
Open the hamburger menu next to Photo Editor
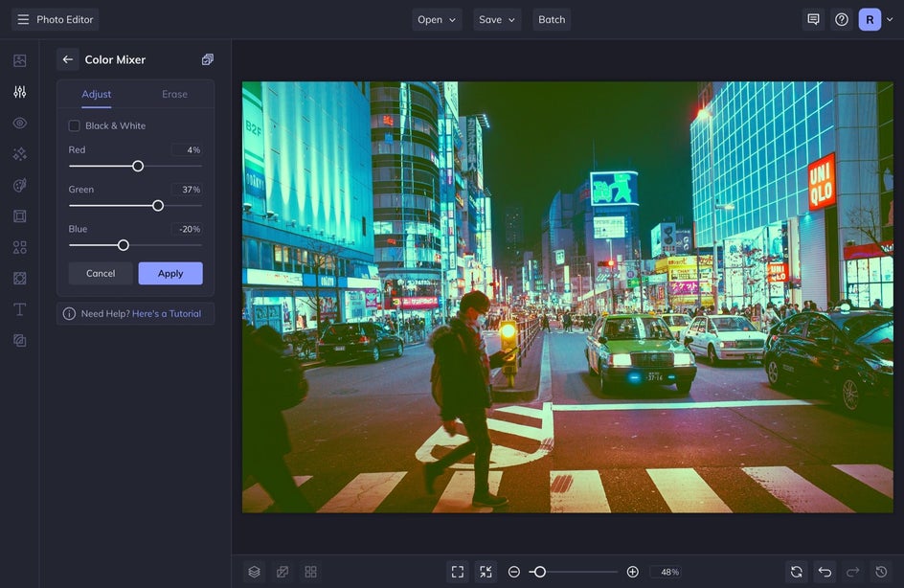pos(23,19)
